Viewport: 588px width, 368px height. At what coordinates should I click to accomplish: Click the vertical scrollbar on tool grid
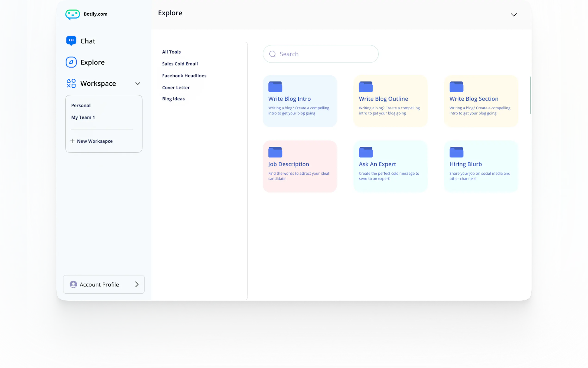pos(530,95)
